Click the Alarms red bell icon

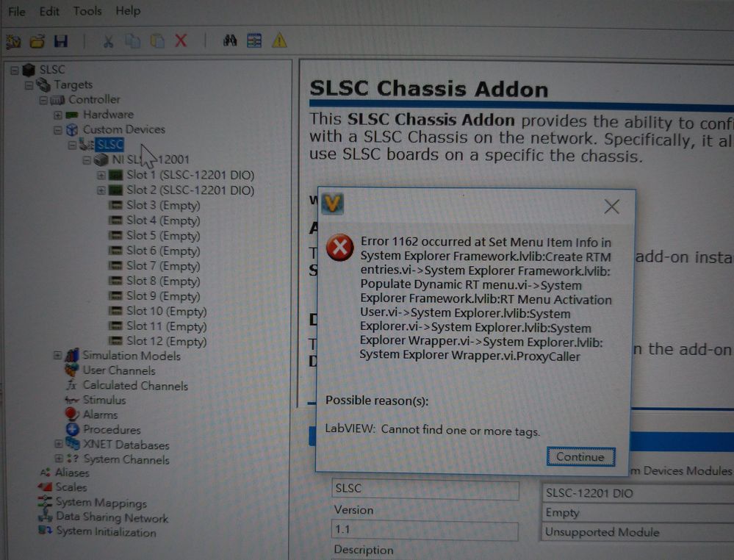(71, 414)
